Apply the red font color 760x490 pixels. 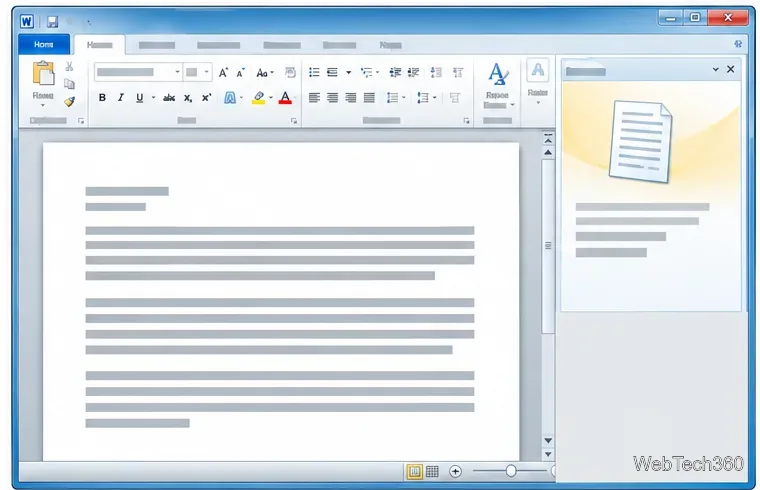pos(285,98)
